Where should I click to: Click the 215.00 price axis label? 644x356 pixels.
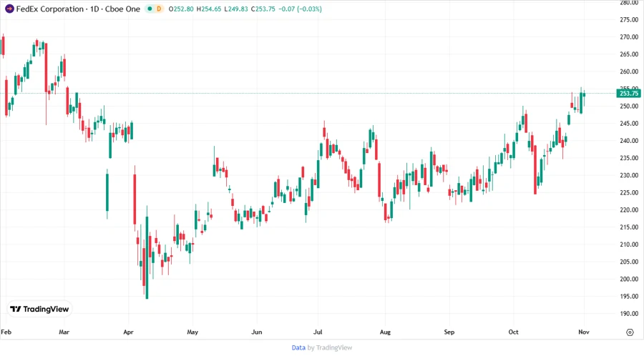(x=629, y=227)
